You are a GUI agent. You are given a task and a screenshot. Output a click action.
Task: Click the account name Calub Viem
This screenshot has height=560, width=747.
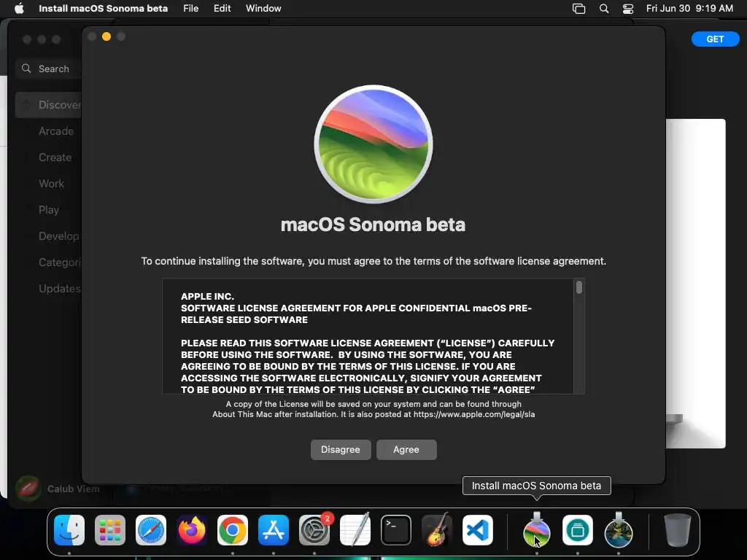pos(74,489)
